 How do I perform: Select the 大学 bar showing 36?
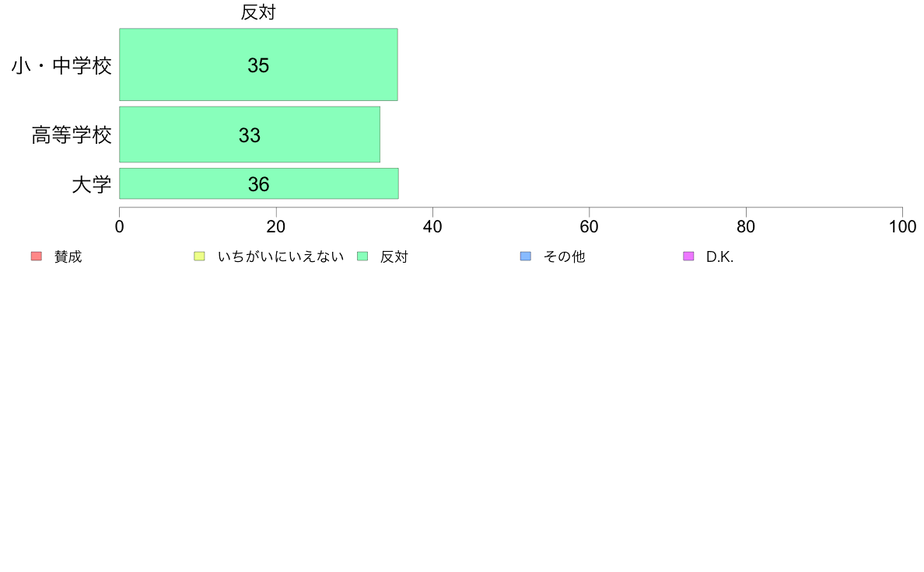pyautogui.click(x=259, y=183)
